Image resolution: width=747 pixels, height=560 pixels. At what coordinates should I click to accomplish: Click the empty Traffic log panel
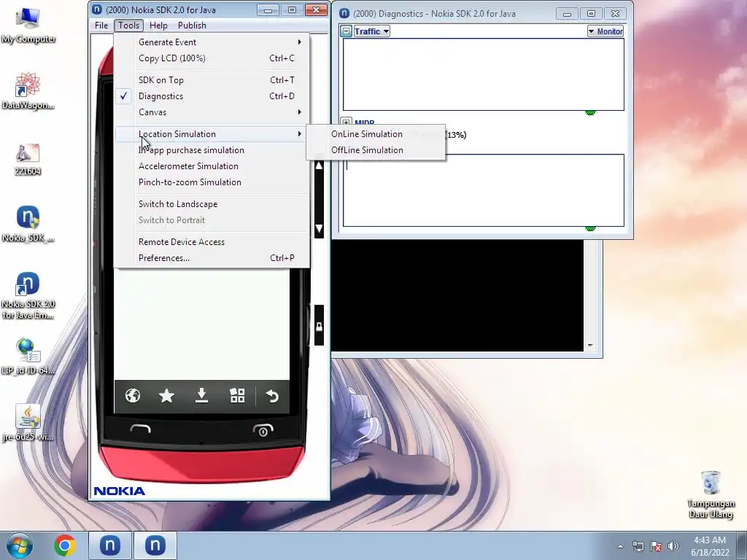point(483,74)
